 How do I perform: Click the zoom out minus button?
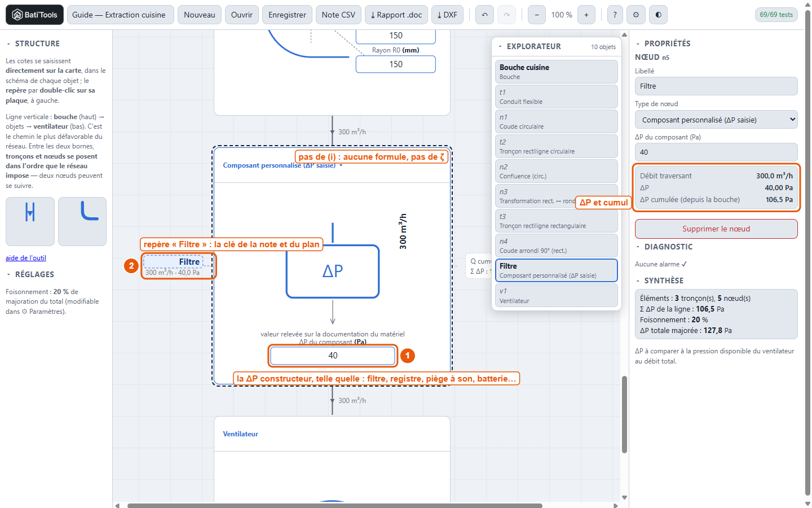pos(537,15)
